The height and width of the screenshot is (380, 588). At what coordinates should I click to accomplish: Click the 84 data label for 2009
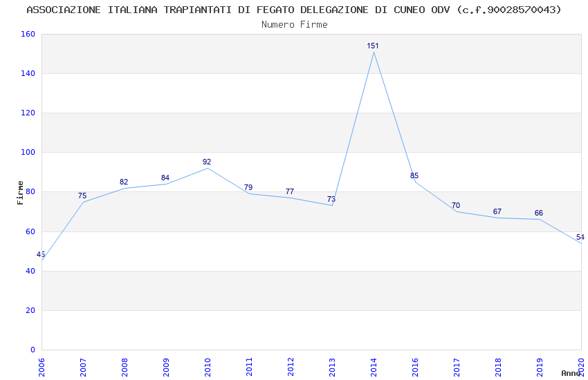tap(165, 178)
